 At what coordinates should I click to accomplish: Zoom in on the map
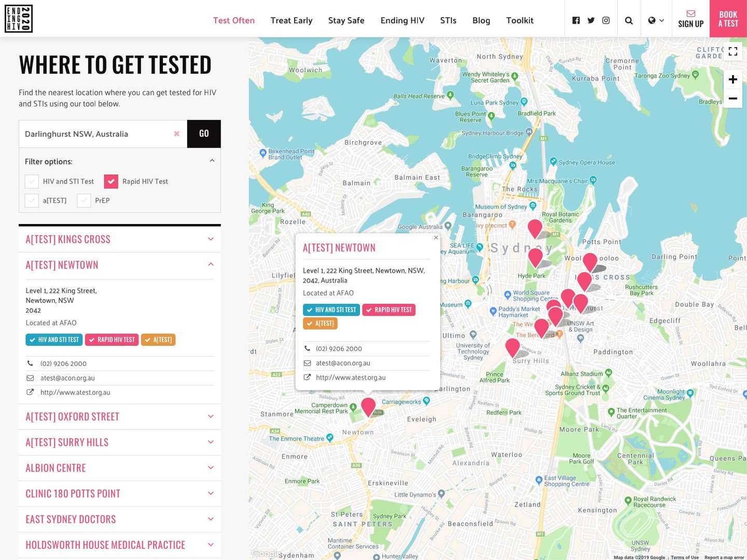pos(733,79)
